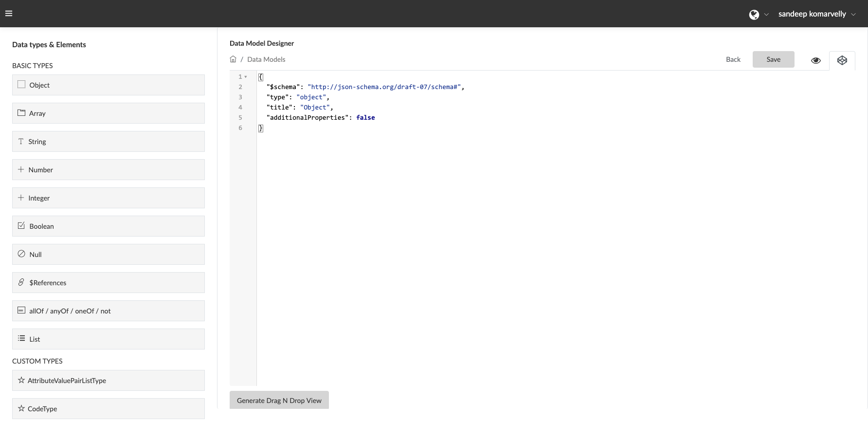Click the link icon beside $References
868x422 pixels.
[x=21, y=282]
